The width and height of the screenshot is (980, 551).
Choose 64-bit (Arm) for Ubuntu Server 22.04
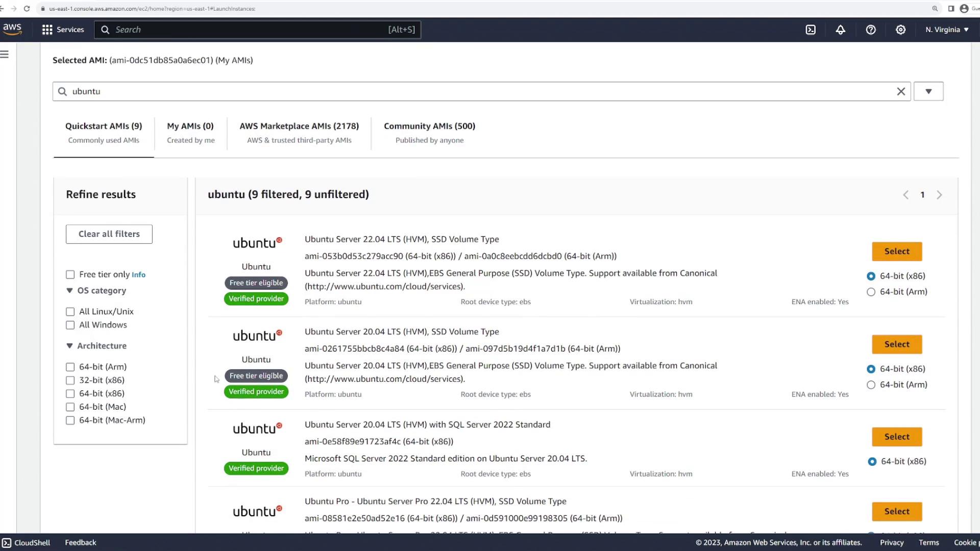click(x=871, y=292)
